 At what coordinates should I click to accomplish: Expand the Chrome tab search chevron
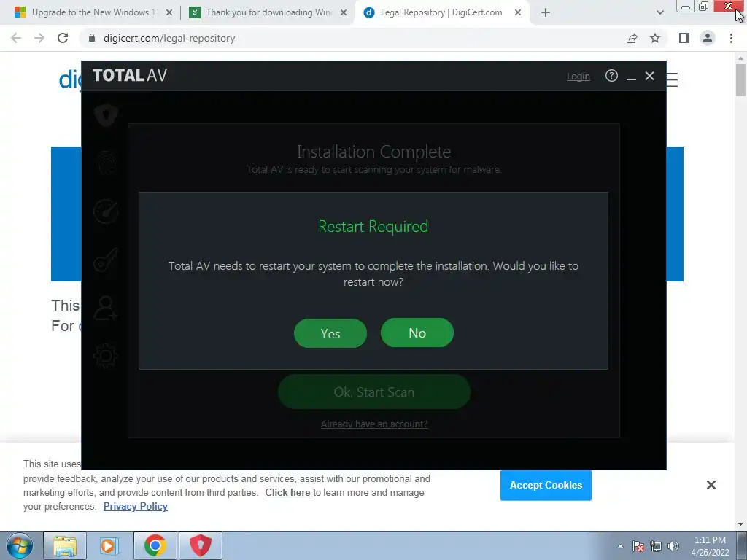(x=659, y=12)
